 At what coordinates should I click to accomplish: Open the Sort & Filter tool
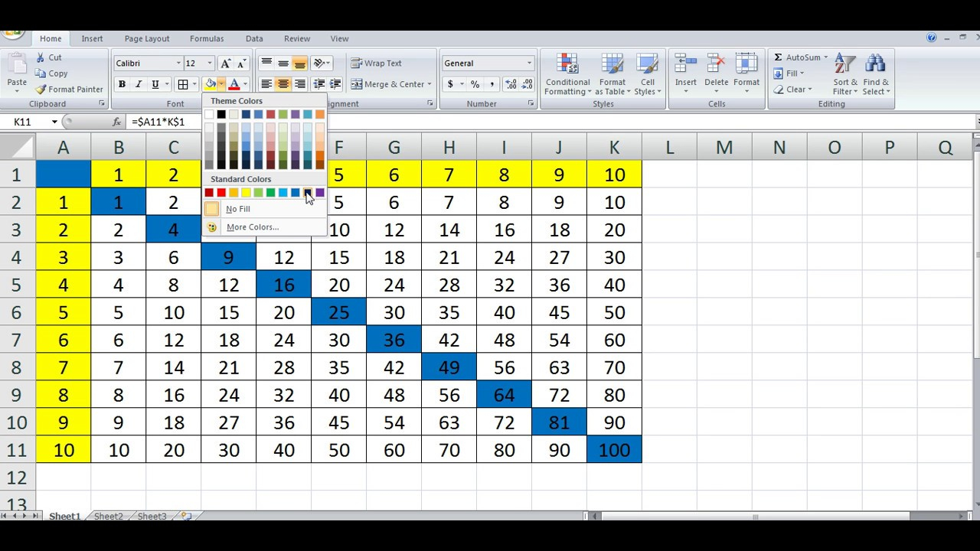click(x=845, y=65)
